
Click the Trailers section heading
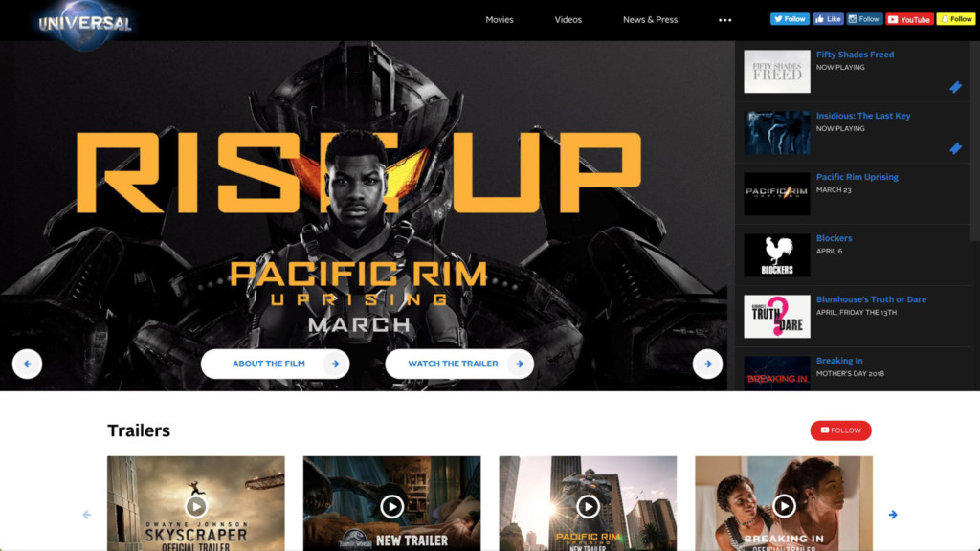click(x=139, y=430)
